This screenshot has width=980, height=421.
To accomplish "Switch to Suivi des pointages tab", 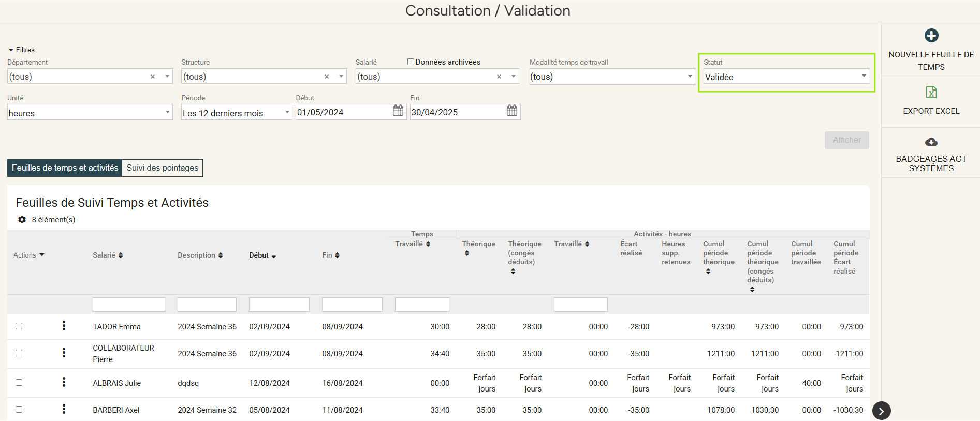I will [x=162, y=168].
